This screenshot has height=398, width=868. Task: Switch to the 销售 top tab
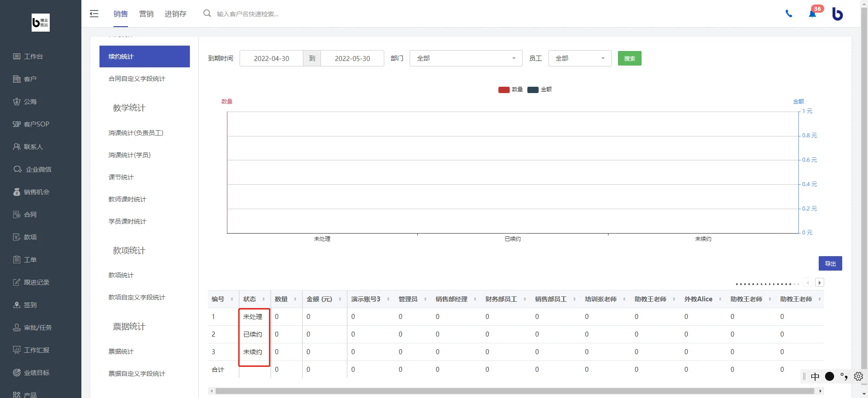[121, 14]
